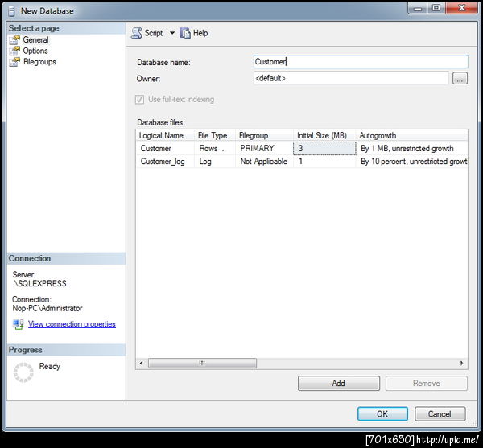The image size is (483, 448).
Task: Click the horizontal scrollbar thumb
Action: [202, 363]
